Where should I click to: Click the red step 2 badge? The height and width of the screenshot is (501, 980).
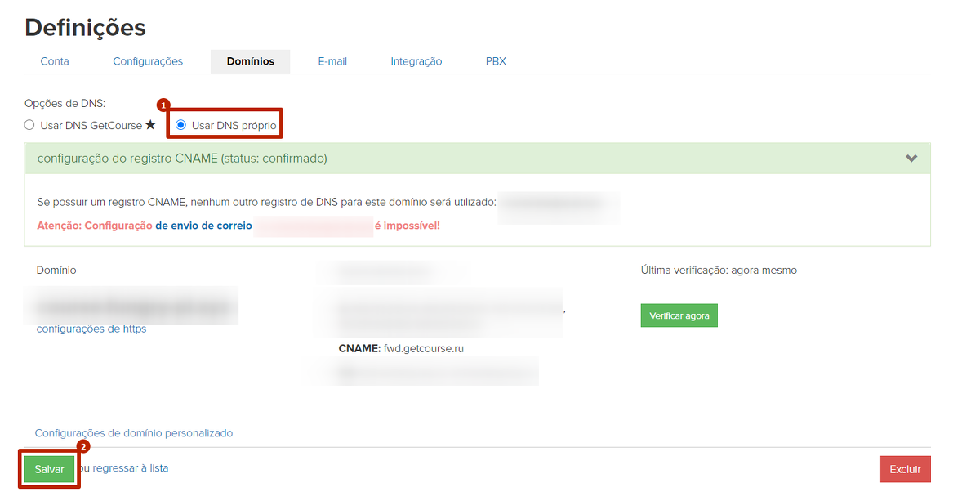[x=82, y=447]
